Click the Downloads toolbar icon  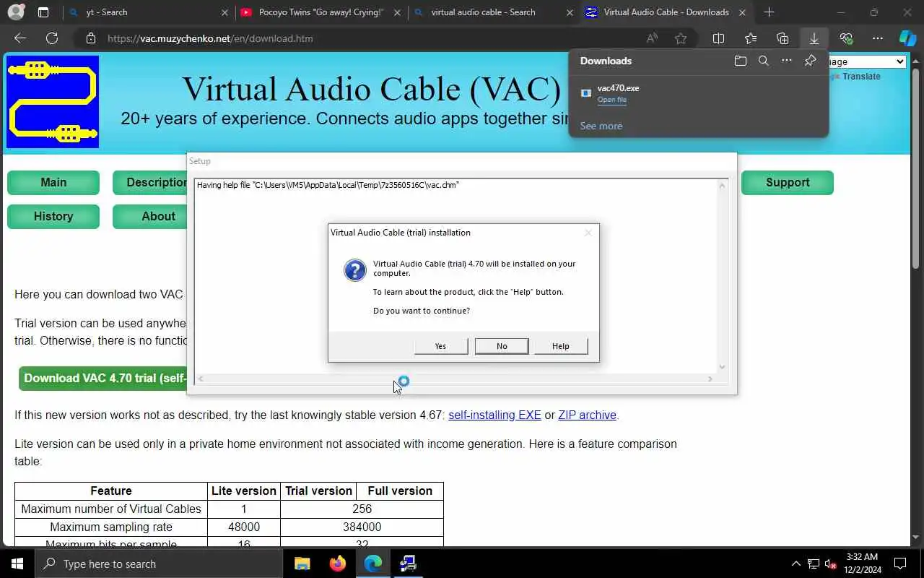[x=814, y=38]
